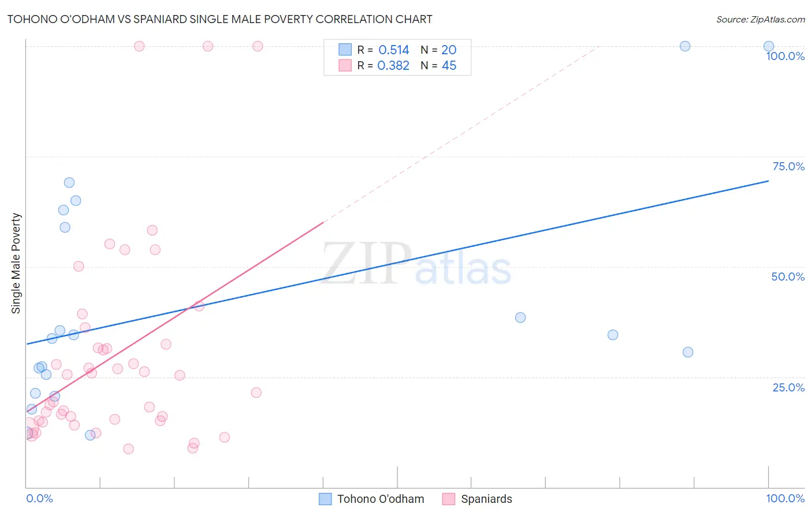Select the blue Tohono O'odham legend swatch
Screen dimensions: 812x515
(325, 499)
